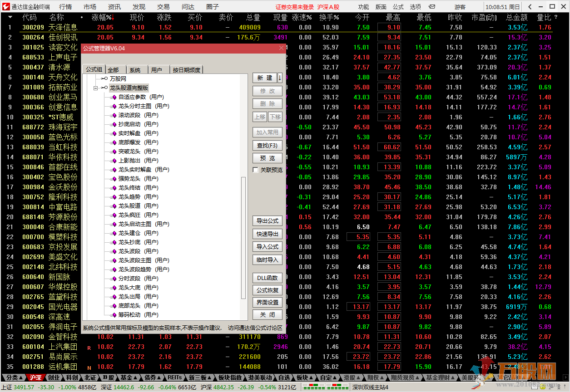
Task: Click the blue down arrow beside 新建 button
Action: coord(280,78)
